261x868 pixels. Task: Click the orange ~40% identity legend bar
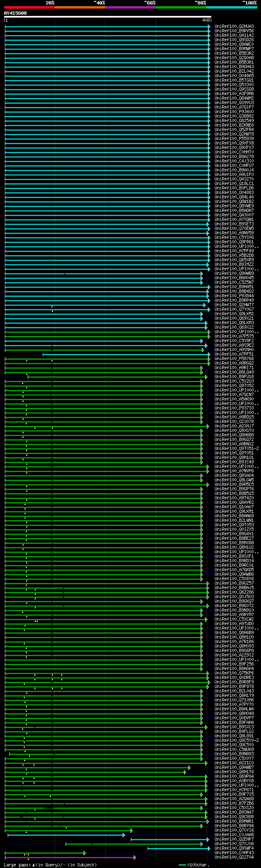point(80,7)
